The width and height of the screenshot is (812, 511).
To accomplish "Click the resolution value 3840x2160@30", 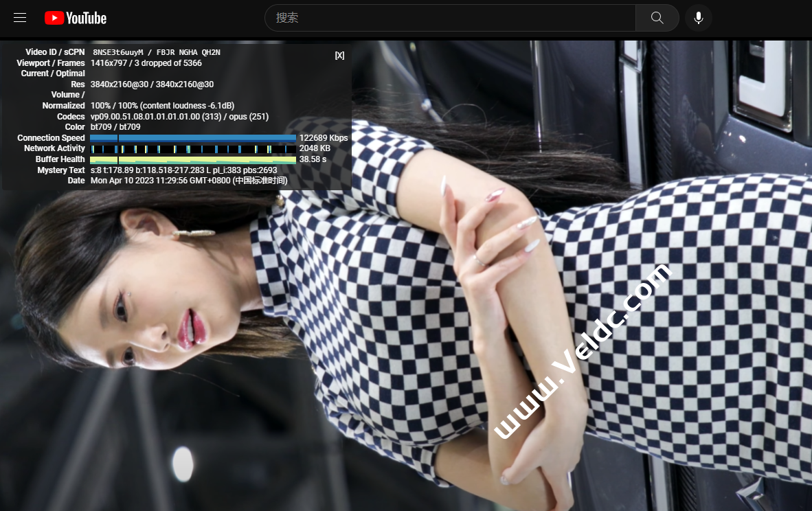I will point(152,84).
